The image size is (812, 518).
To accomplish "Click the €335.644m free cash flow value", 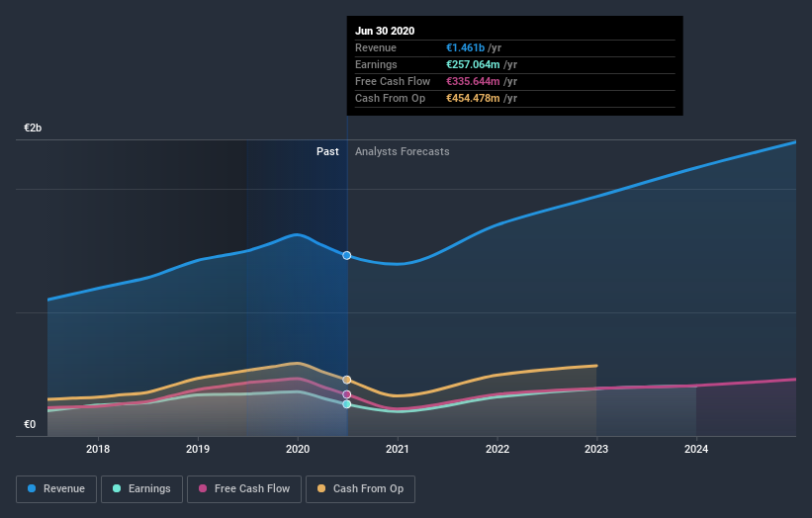I will tap(474, 81).
